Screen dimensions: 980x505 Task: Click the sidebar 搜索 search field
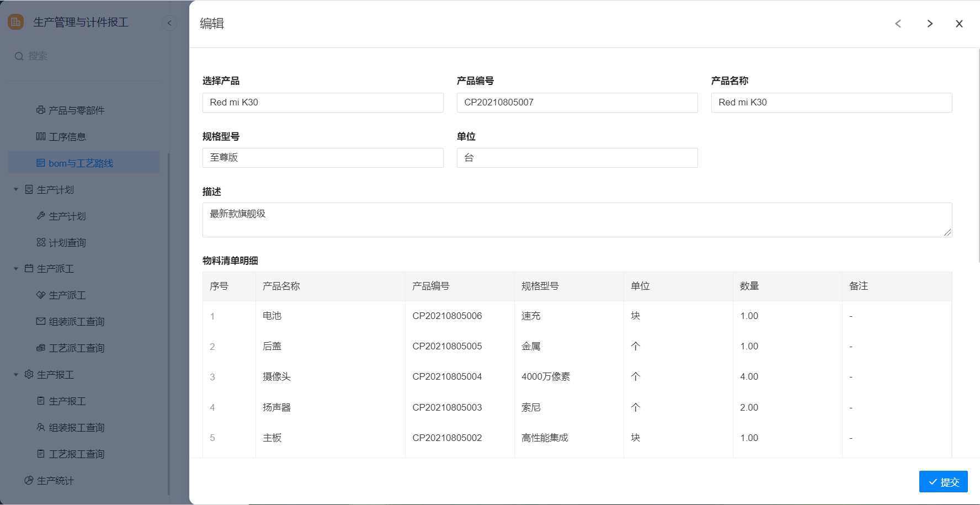[86, 56]
